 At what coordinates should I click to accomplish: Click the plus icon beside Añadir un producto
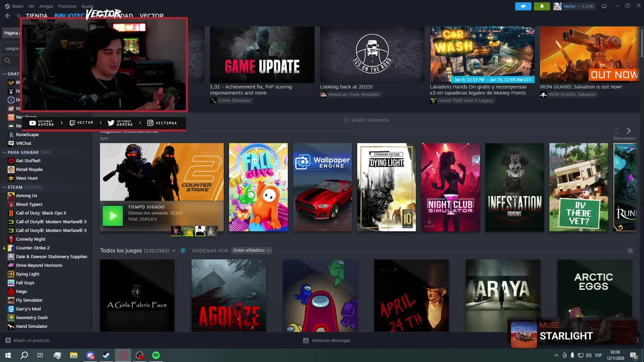pyautogui.click(x=8, y=340)
